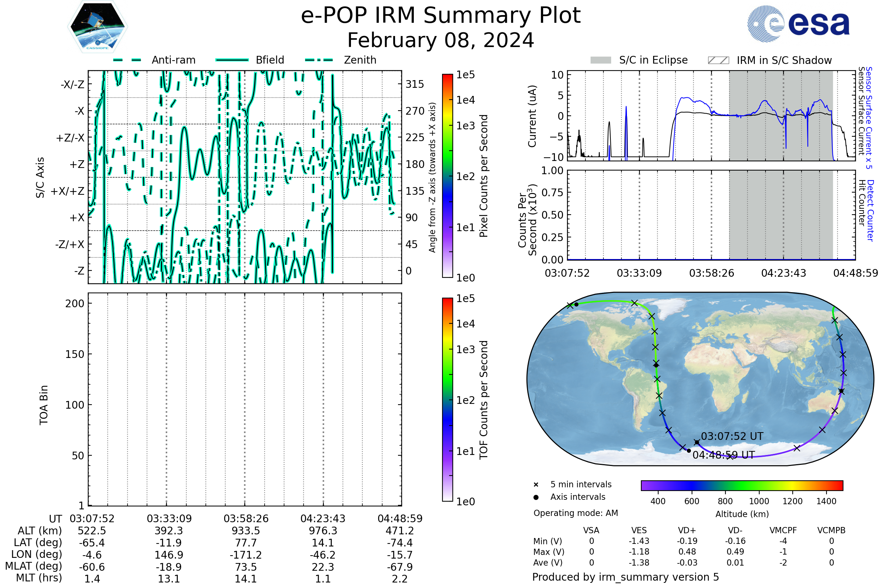Click the date February 08, 2024

click(x=441, y=40)
